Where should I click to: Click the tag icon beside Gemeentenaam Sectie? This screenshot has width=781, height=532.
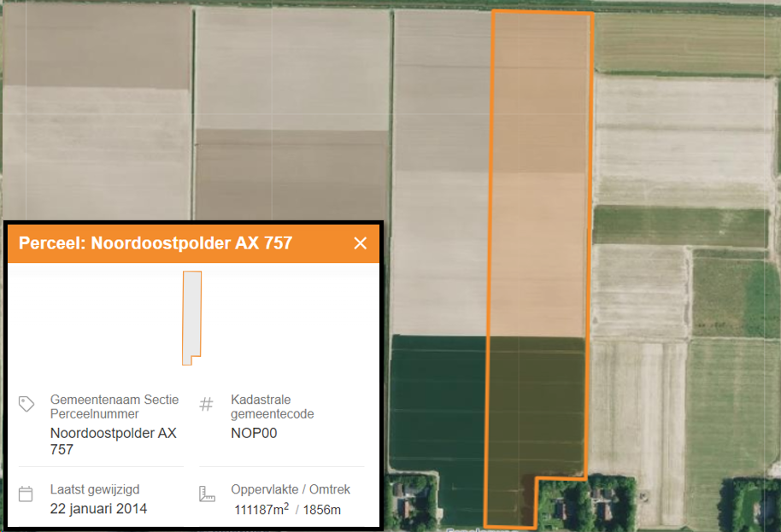click(26, 404)
